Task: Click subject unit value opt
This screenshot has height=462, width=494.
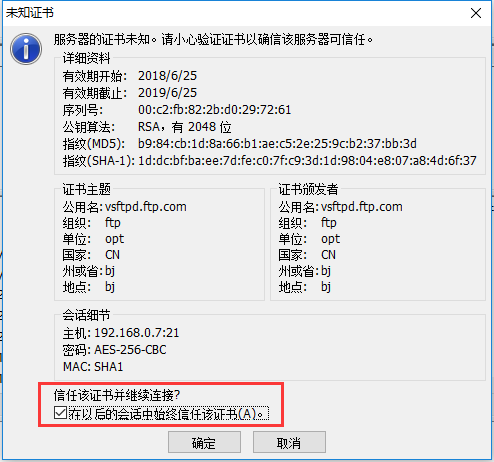Action: click(x=114, y=239)
